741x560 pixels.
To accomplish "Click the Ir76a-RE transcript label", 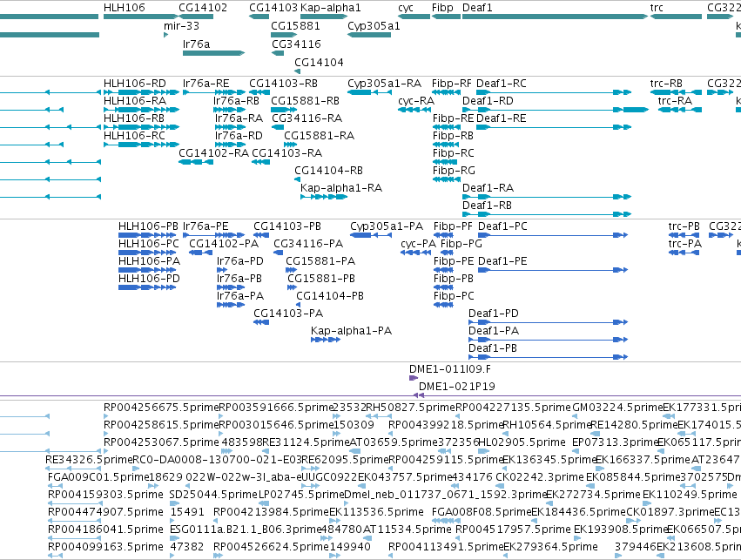I will [206, 84].
